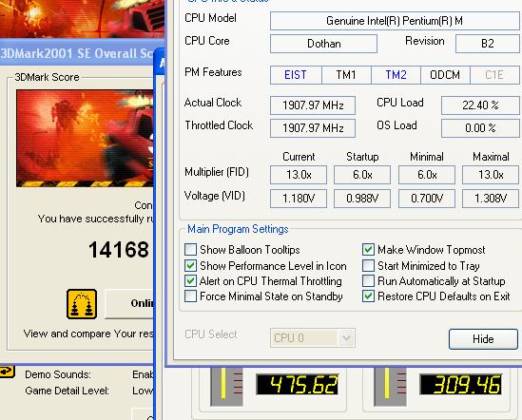
Task: Uncheck Make Window Topmost option
Action: click(x=368, y=250)
